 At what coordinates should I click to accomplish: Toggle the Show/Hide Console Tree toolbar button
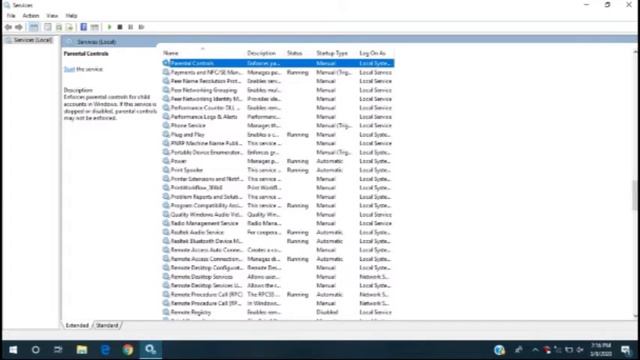pos(33,27)
